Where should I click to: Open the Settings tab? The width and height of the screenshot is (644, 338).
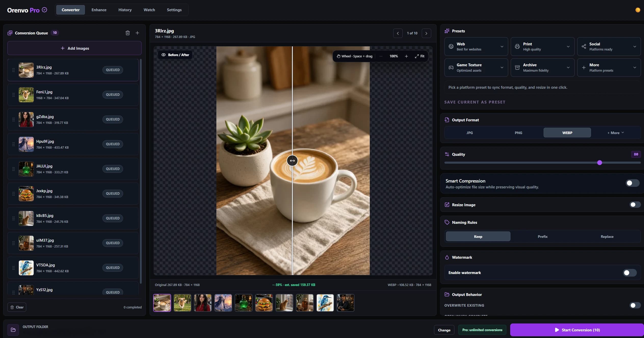[x=174, y=10]
